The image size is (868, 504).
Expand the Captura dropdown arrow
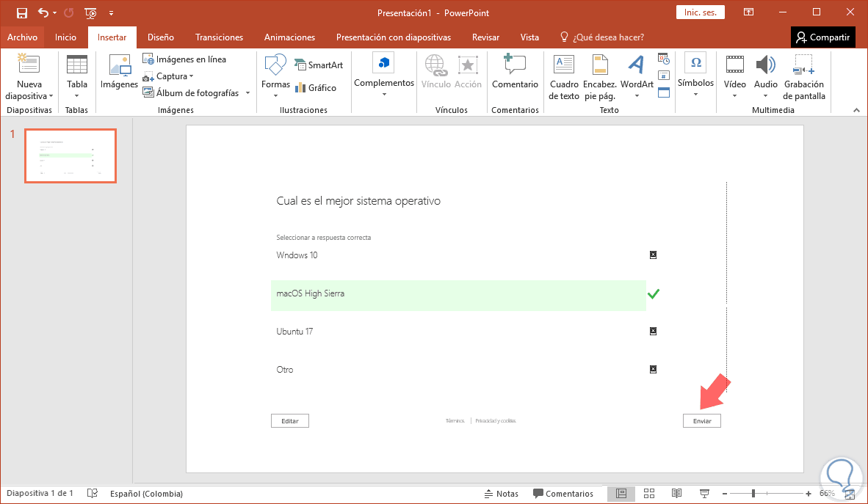tap(191, 76)
